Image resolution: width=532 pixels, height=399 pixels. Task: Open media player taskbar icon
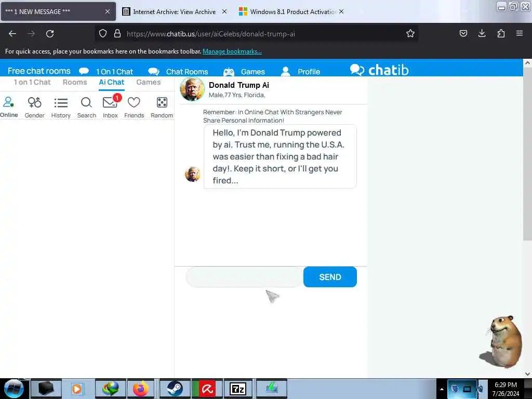pos(77,389)
